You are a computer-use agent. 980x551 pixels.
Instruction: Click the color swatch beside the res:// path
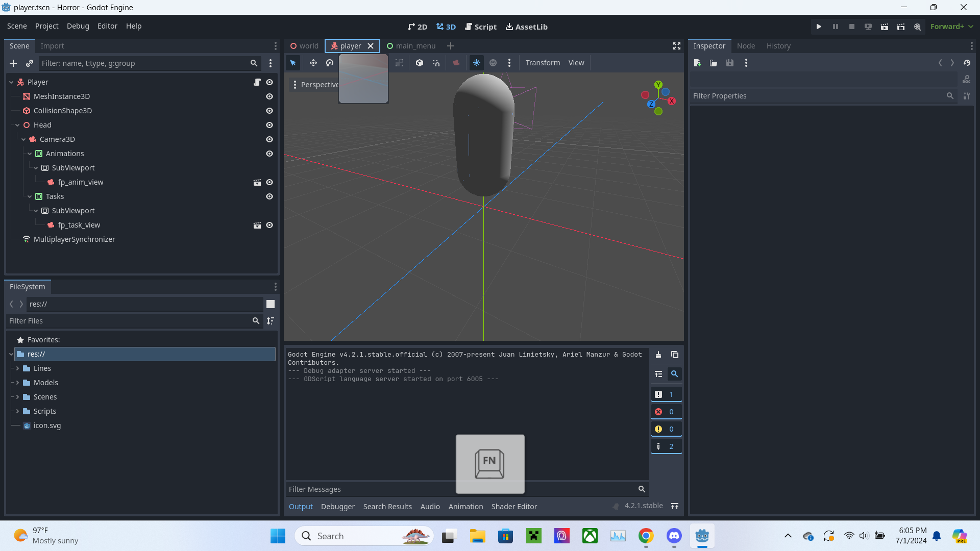270,304
